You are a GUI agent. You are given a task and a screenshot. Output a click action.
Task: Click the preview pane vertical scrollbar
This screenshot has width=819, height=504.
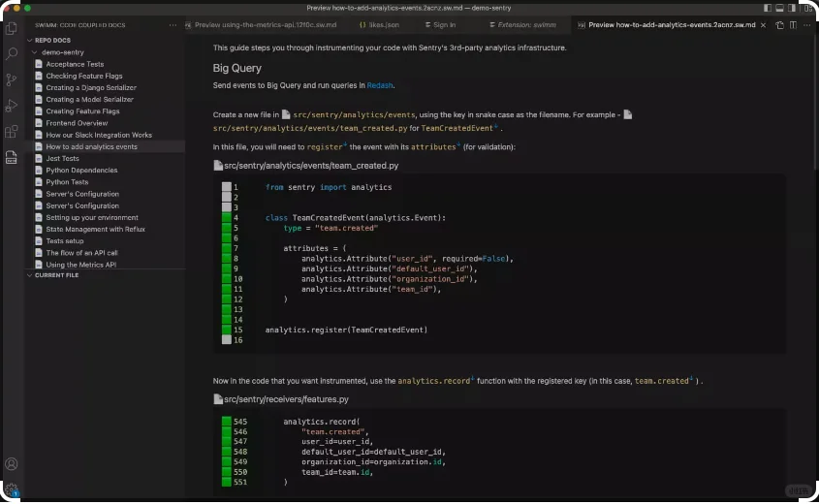pos(815,104)
